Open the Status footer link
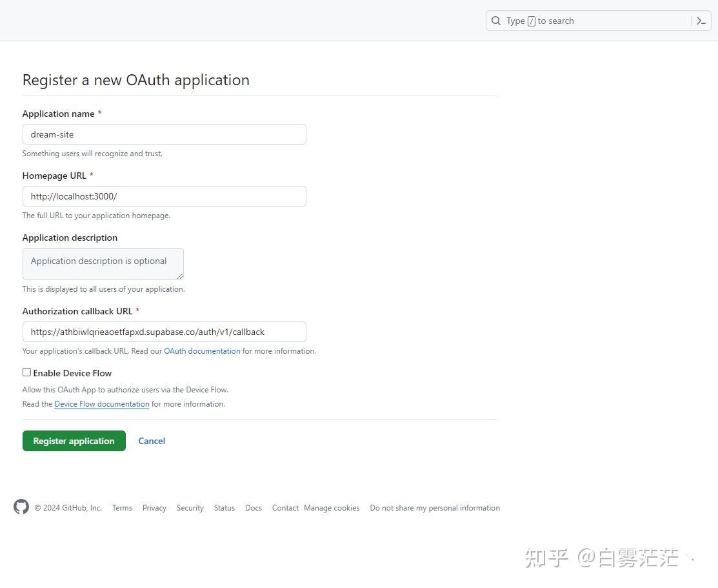 (x=224, y=508)
